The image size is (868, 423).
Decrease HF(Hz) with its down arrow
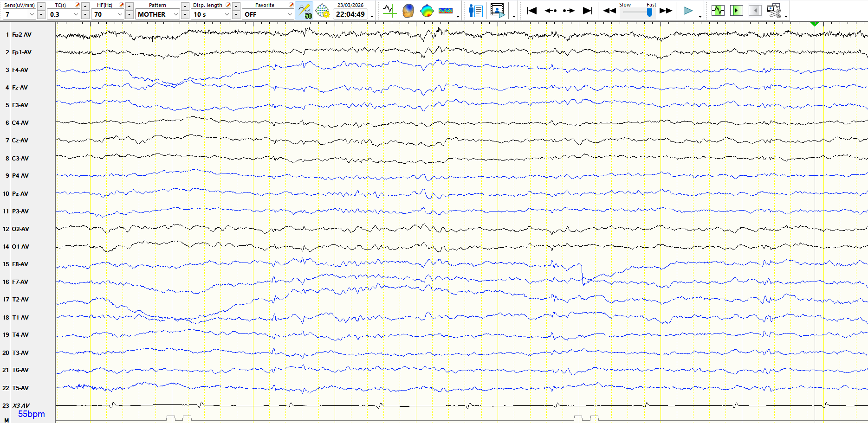[129, 14]
